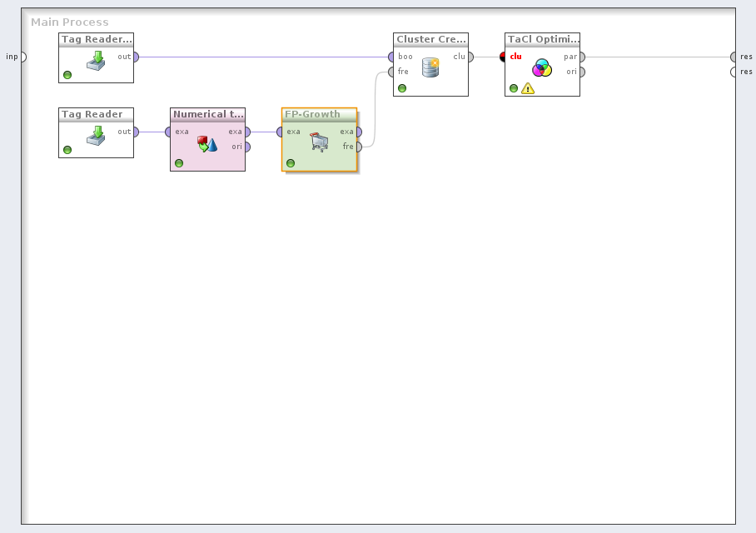The width and height of the screenshot is (756, 533).
Task: Select the lower Tag Reader operator icon
Action: click(97, 137)
